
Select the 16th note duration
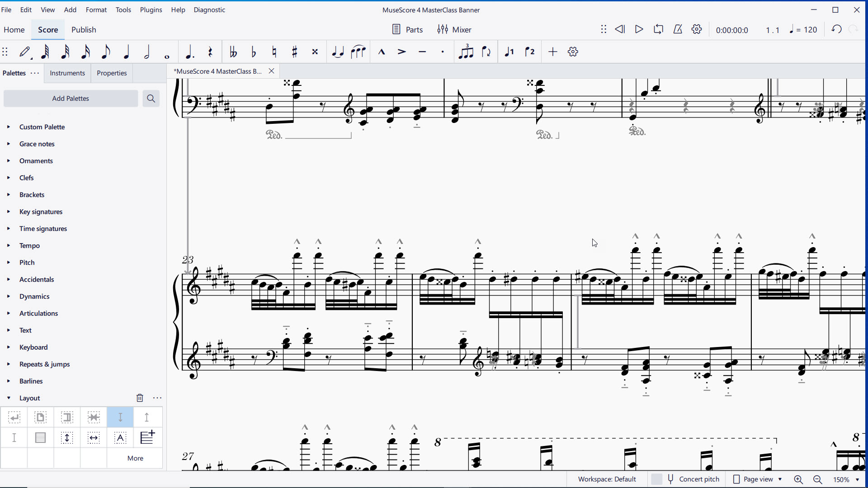[85, 52]
